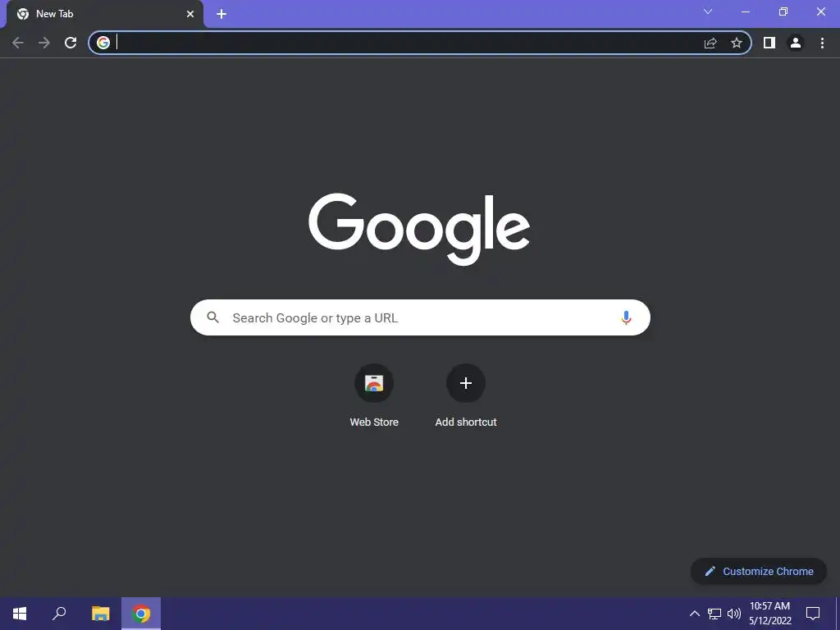Share this page using the share icon

(x=710, y=43)
